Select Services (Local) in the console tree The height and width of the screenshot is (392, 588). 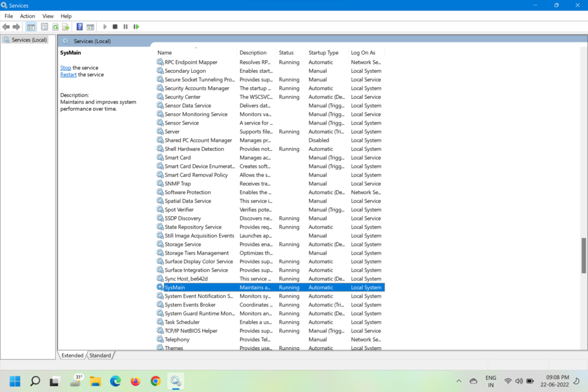click(x=29, y=40)
